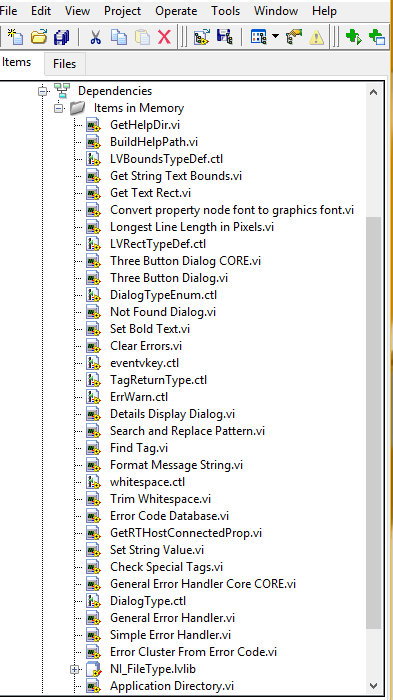Open a project with the folder icon
393x700 pixels.
point(39,37)
